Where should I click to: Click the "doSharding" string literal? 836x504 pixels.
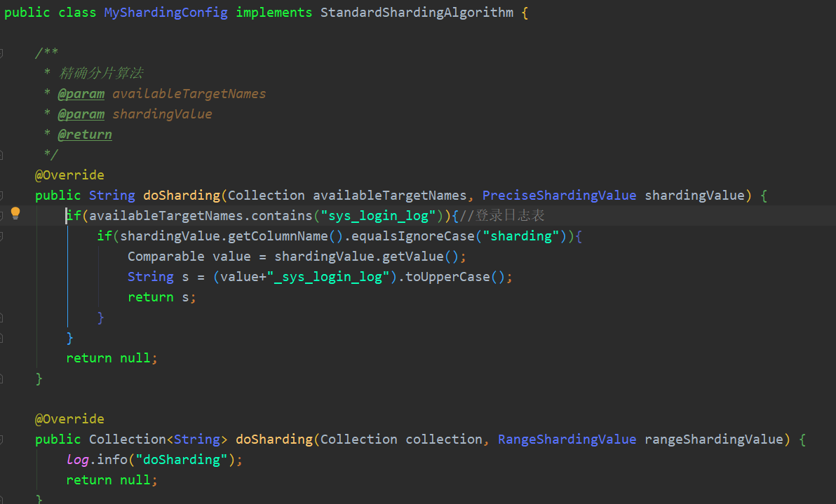(x=181, y=460)
